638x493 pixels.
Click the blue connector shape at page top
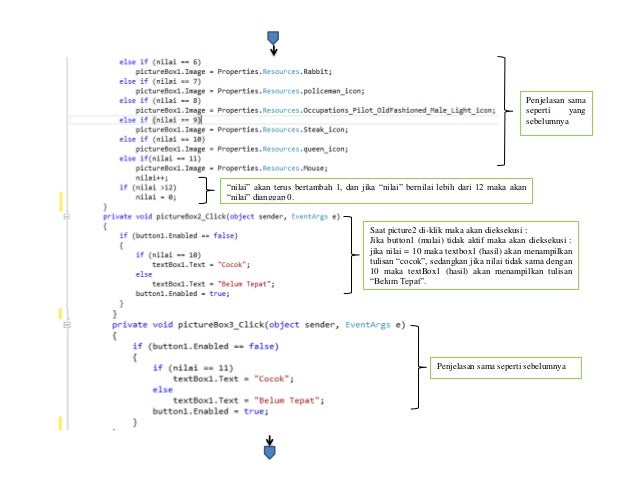273,38
